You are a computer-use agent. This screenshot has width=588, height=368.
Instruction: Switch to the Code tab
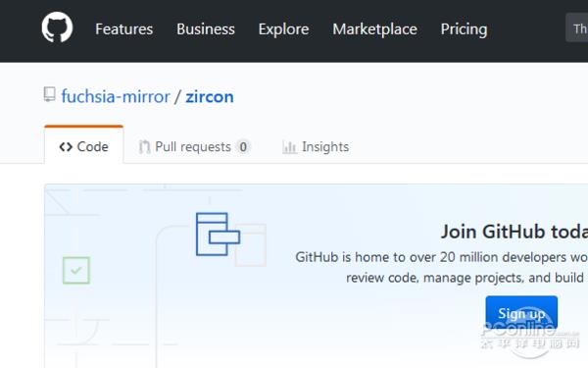click(83, 145)
